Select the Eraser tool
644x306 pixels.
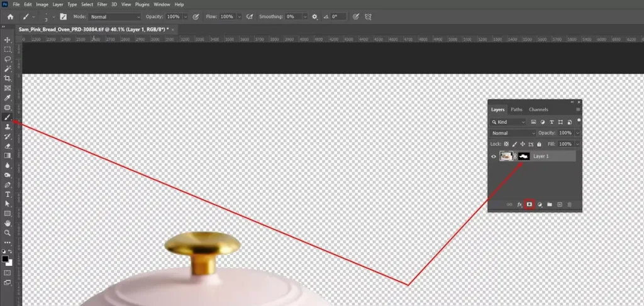coord(8,146)
